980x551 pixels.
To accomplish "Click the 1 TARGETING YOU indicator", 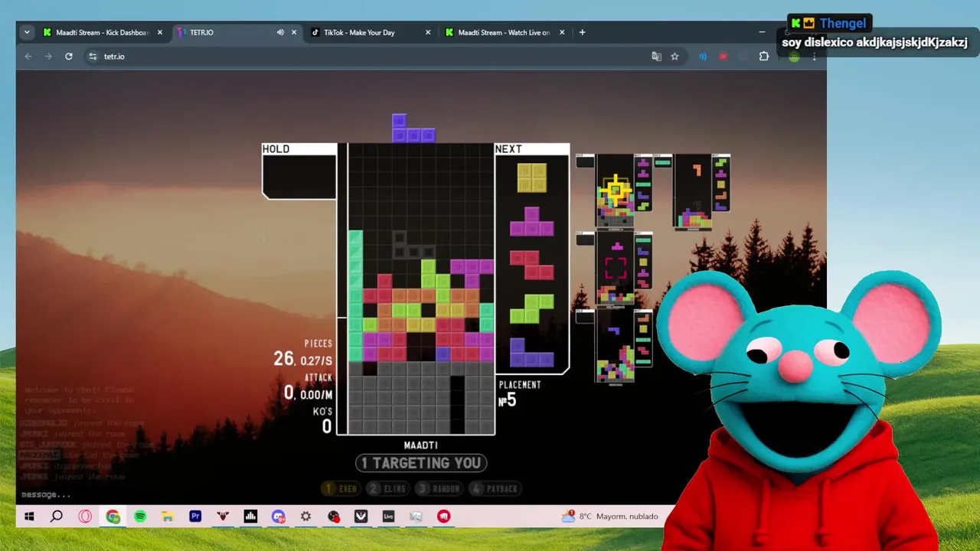I will click(421, 463).
